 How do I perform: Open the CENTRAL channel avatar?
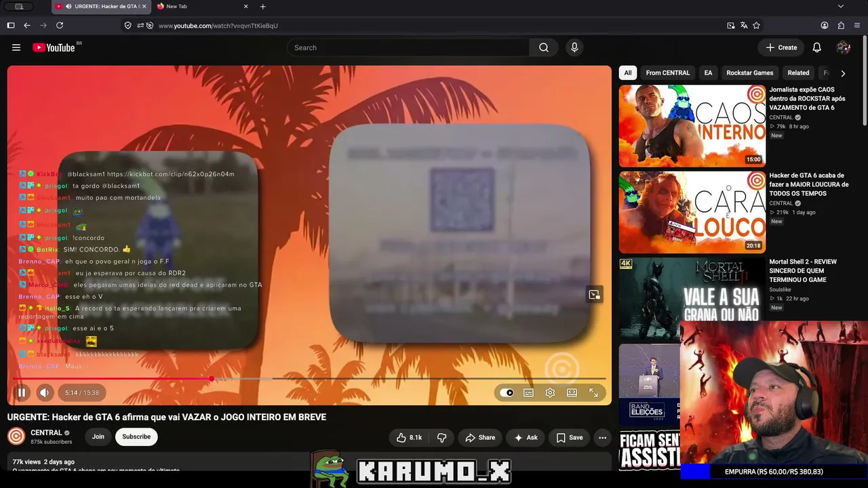(x=16, y=436)
